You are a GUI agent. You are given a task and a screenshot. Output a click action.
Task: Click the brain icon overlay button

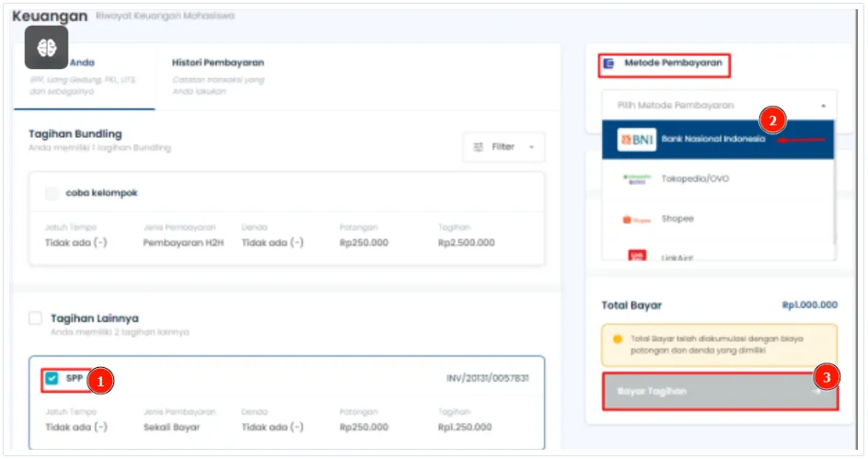click(47, 48)
